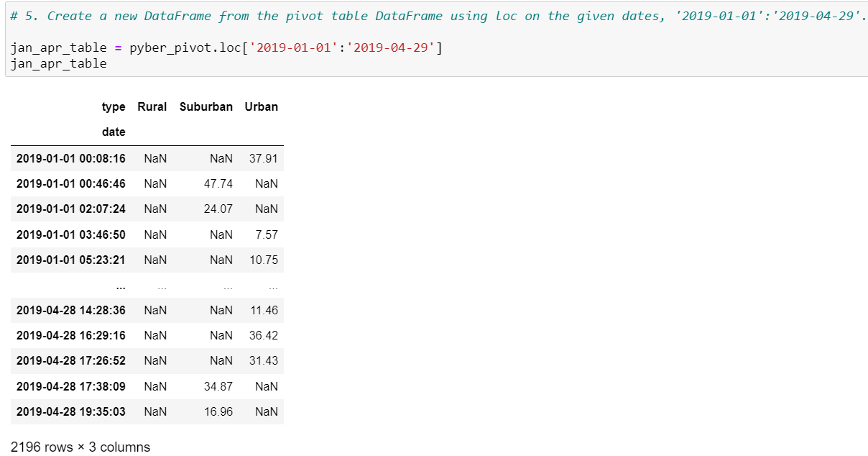Click the Urban value 10.75
868x456 pixels.
tap(264, 260)
